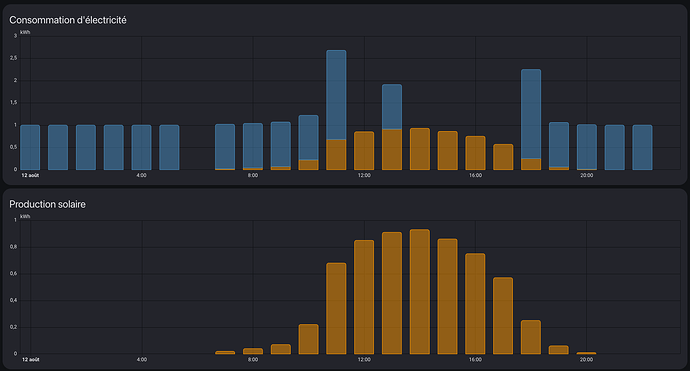Image resolution: width=690 pixels, height=371 pixels.
Task: Select the 12 août label under solar chart
Action: pos(30,360)
